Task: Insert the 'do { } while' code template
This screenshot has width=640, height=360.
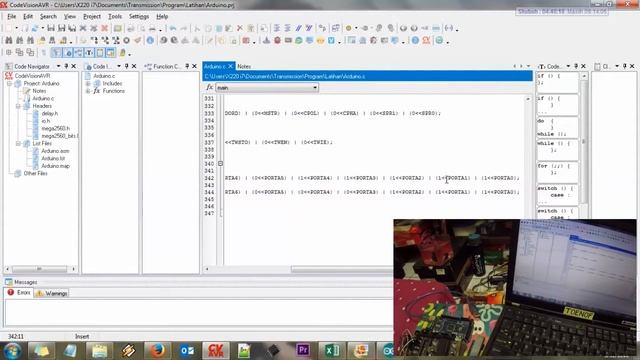Action: pyautogui.click(x=557, y=127)
